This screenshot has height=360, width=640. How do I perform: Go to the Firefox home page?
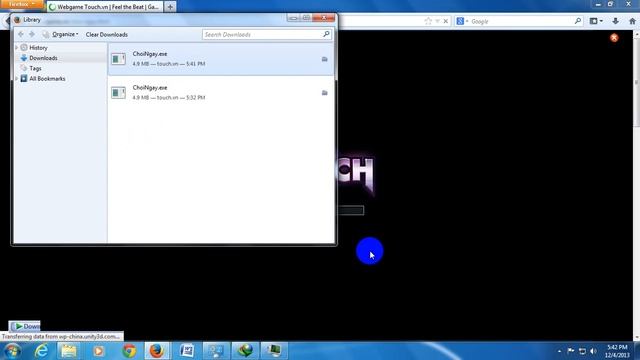(633, 21)
